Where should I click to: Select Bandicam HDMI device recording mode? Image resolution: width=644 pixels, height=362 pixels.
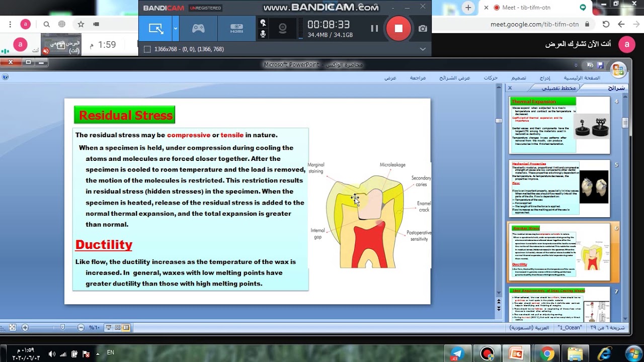(236, 29)
